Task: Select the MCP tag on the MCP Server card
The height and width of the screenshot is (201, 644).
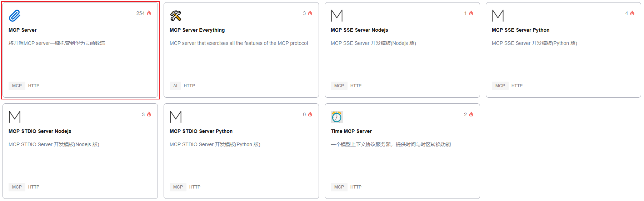Action: pos(17,86)
